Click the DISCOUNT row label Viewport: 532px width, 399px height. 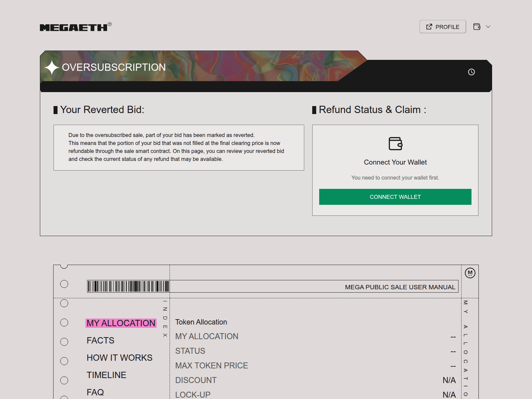[196, 380]
